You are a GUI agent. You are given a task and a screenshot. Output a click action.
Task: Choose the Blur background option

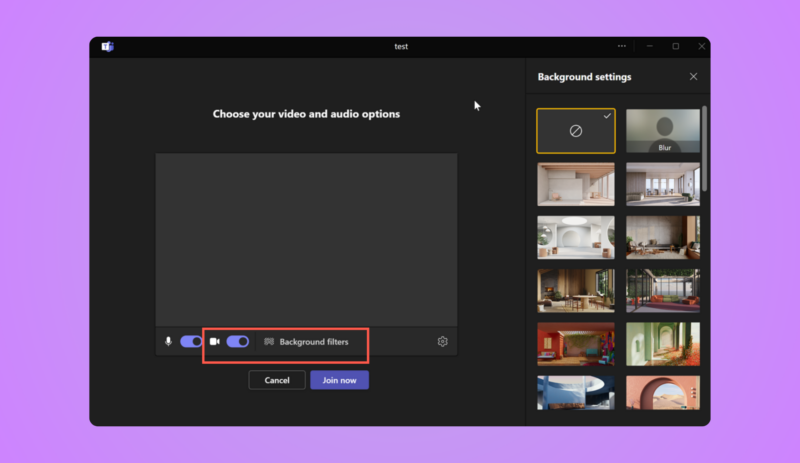pos(663,131)
